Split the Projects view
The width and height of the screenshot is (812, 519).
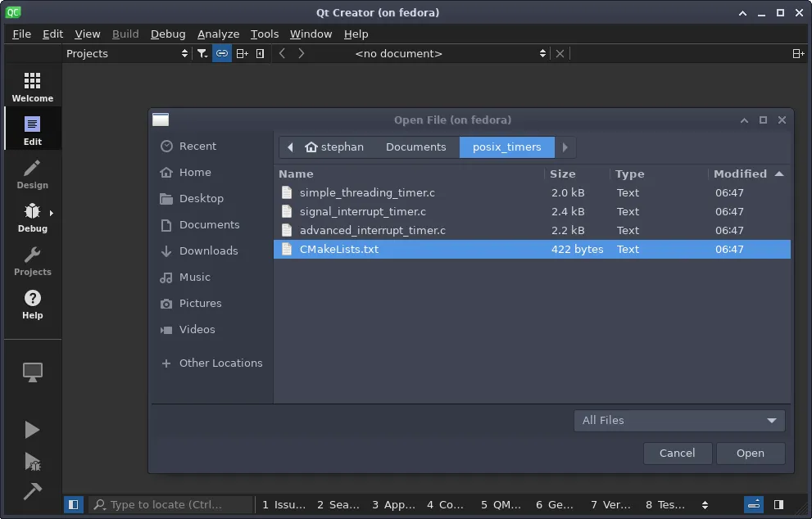(x=242, y=53)
